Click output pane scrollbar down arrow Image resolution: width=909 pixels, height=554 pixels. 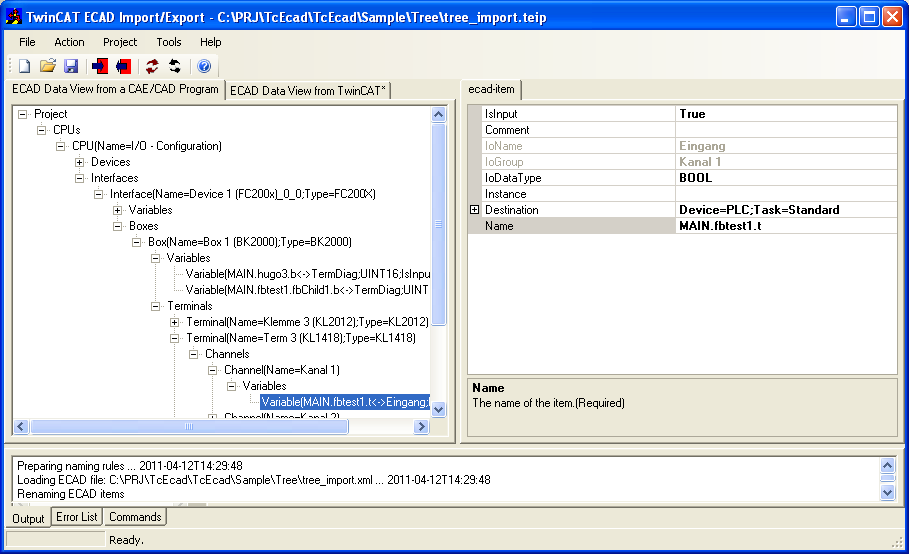point(888,493)
